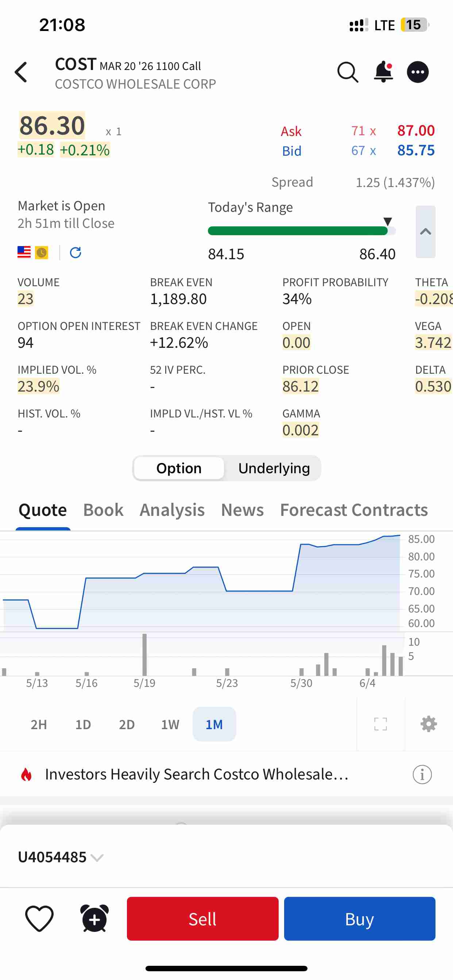This screenshot has width=453, height=980.
Task: Switch view to Underlying
Action: coord(274,468)
